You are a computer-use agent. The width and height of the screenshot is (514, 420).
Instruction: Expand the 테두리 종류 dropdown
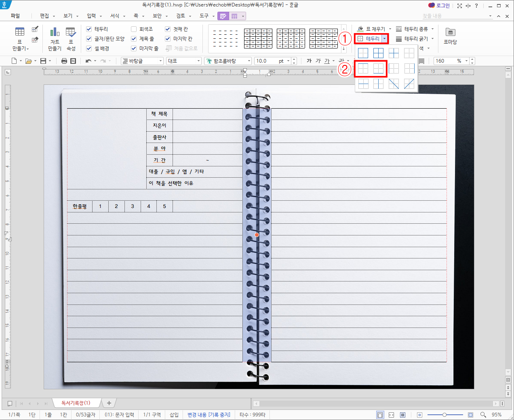(432, 29)
